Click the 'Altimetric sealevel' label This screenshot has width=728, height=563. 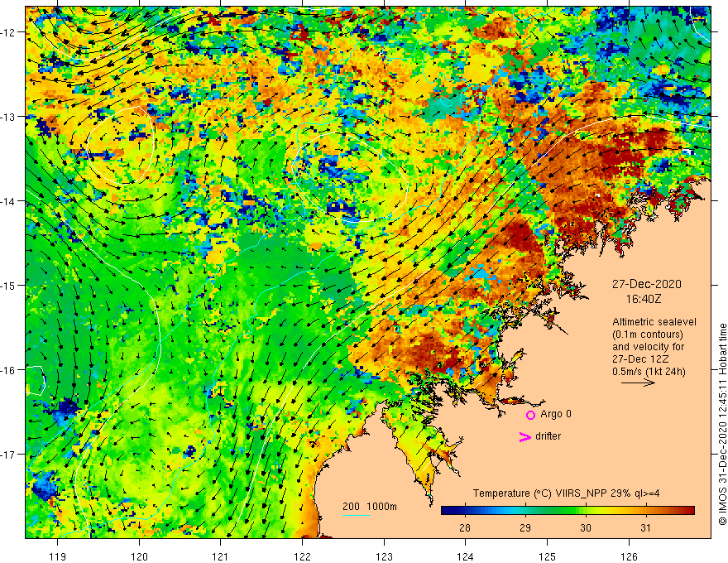click(x=654, y=322)
